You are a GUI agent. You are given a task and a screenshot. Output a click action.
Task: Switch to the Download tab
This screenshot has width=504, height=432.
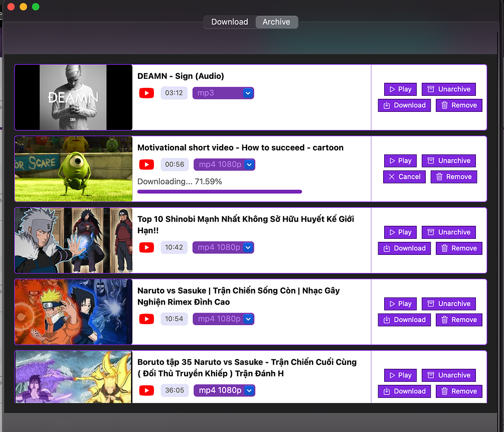[x=229, y=22]
